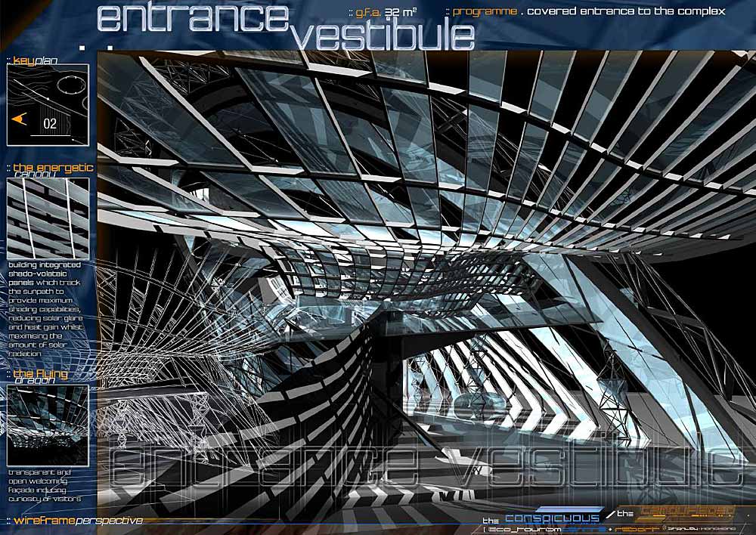
Task: Click the blue 'conspicuous' text
Action: coord(550,518)
